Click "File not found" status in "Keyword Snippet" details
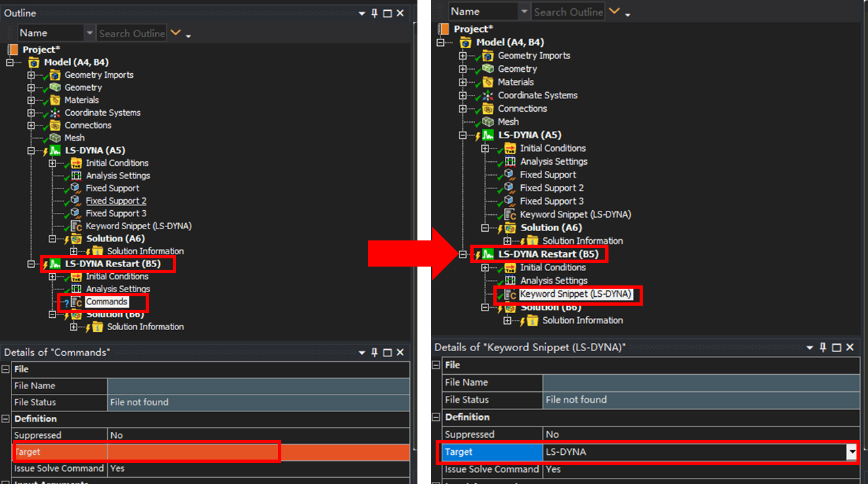The height and width of the screenshot is (484, 868). pyautogui.click(x=701, y=400)
